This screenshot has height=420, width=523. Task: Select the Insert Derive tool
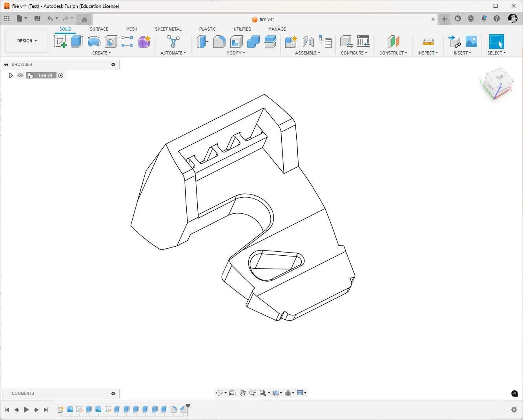pos(454,41)
